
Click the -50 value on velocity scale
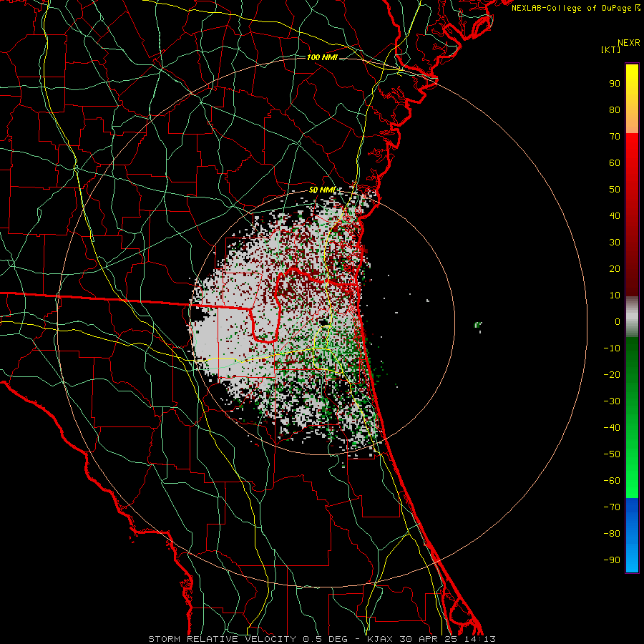coord(612,454)
